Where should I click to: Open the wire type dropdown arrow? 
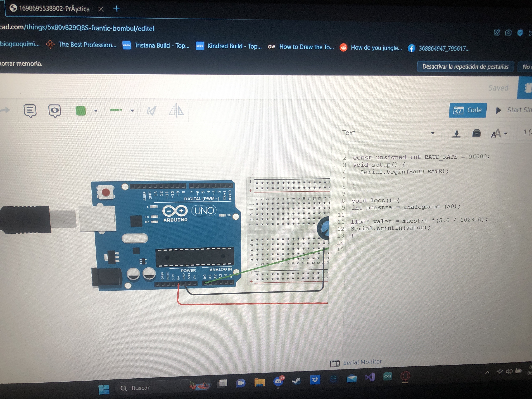[132, 111]
